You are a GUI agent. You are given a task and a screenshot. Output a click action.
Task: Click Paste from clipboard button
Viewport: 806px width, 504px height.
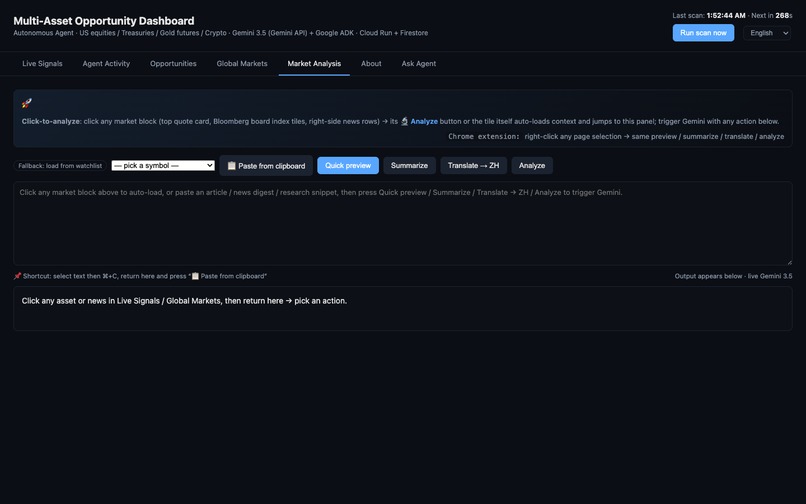[266, 166]
